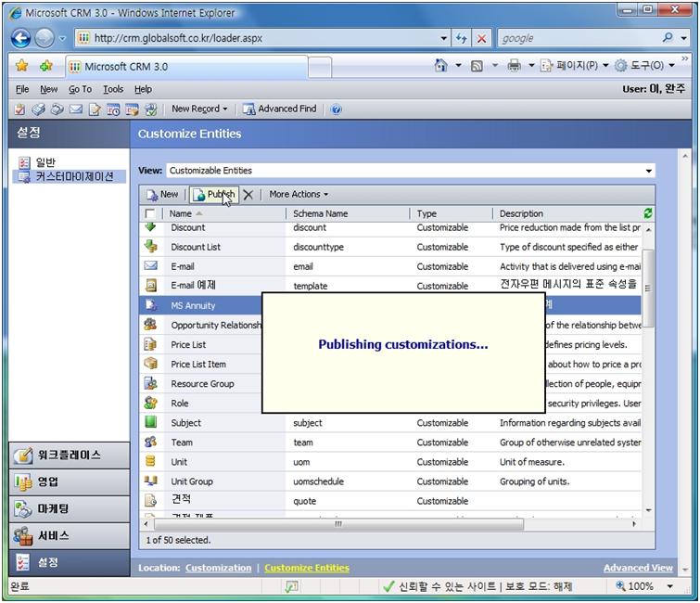Sort by the Schema Name column header
700x603 pixels.
(320, 214)
